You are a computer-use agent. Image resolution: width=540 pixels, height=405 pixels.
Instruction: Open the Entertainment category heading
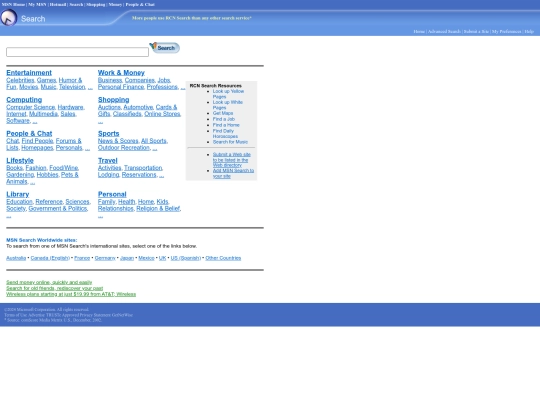coord(29,73)
